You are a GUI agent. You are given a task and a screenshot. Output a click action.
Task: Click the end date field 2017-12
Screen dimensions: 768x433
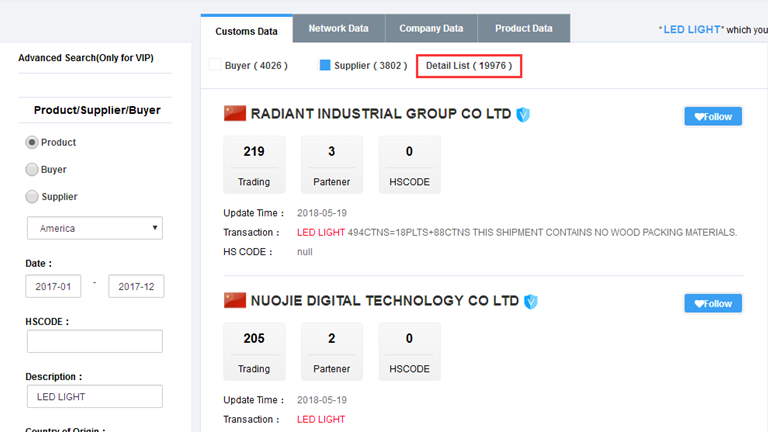pyautogui.click(x=136, y=286)
